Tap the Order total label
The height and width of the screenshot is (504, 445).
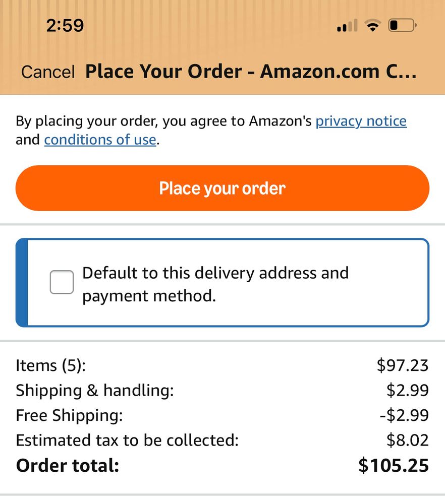tap(68, 465)
